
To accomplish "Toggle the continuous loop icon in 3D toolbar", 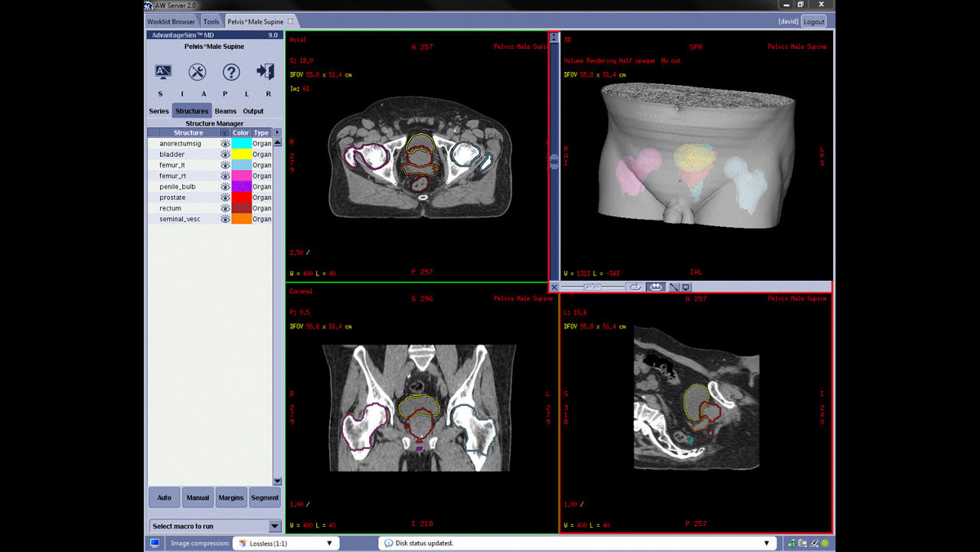I will click(655, 287).
